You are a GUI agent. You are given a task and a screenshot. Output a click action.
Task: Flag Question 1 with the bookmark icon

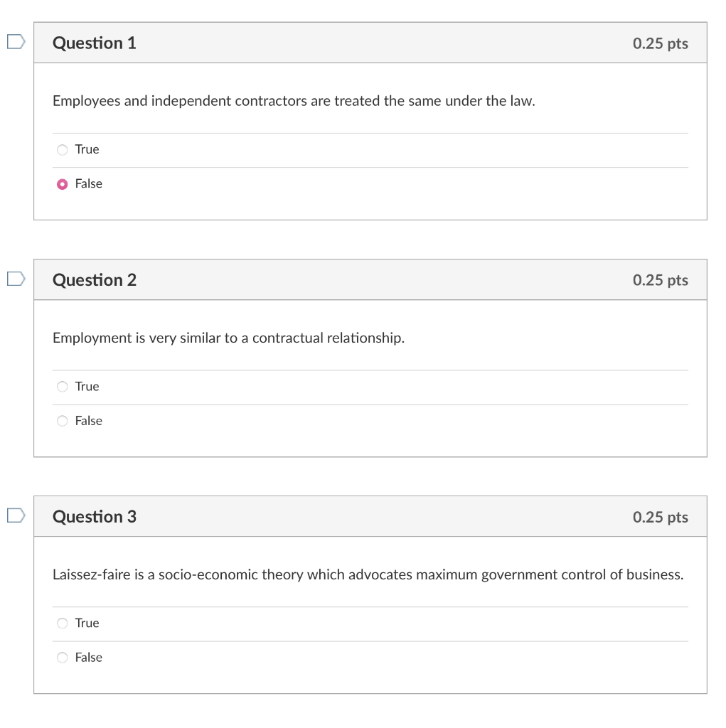(16, 42)
